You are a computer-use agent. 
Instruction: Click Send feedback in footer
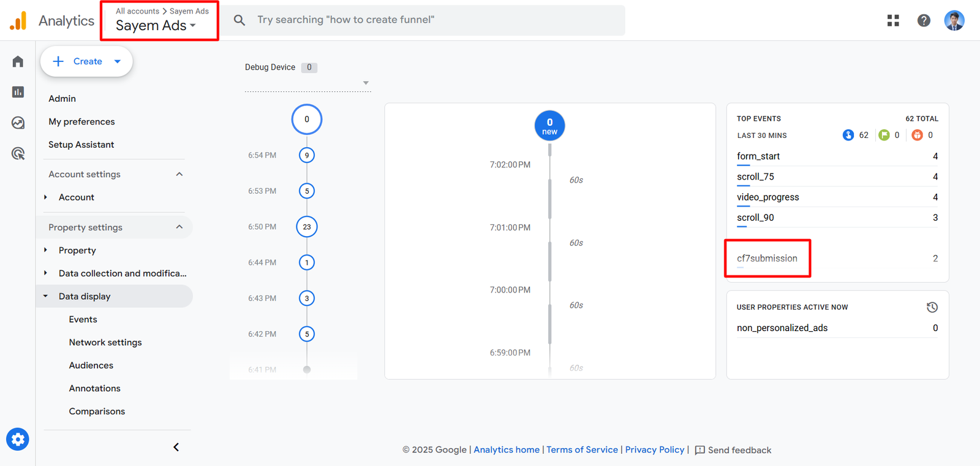point(733,450)
